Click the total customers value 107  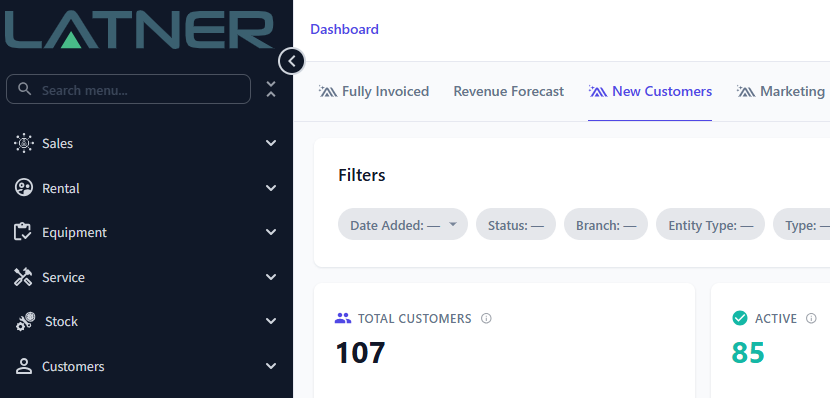click(x=360, y=352)
